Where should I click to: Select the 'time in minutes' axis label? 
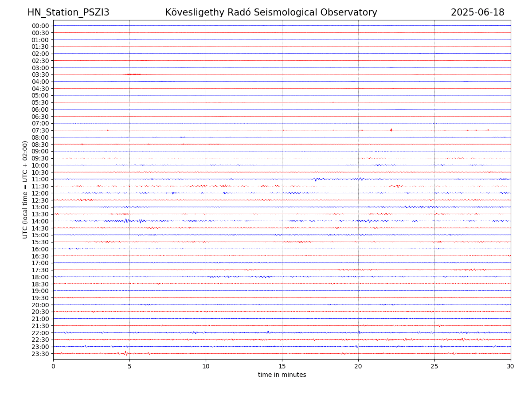point(282,375)
